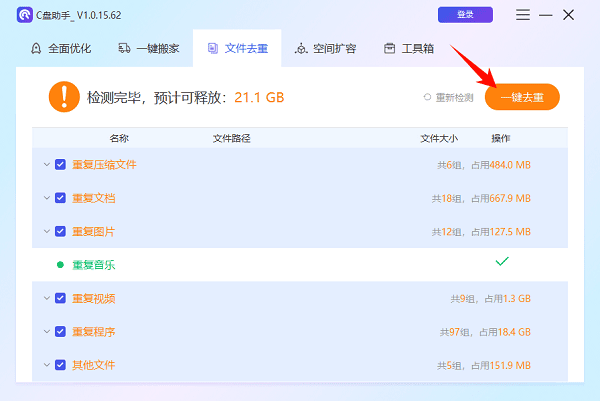Screen dimensions: 600x401
Task: Deselect the 其他文件 checkbox
Action: [61, 365]
